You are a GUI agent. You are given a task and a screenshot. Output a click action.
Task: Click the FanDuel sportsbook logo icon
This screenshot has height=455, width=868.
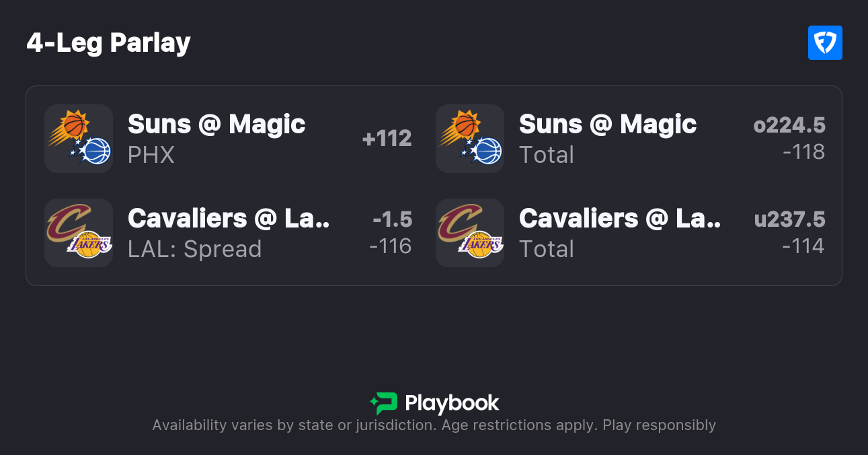click(x=825, y=43)
